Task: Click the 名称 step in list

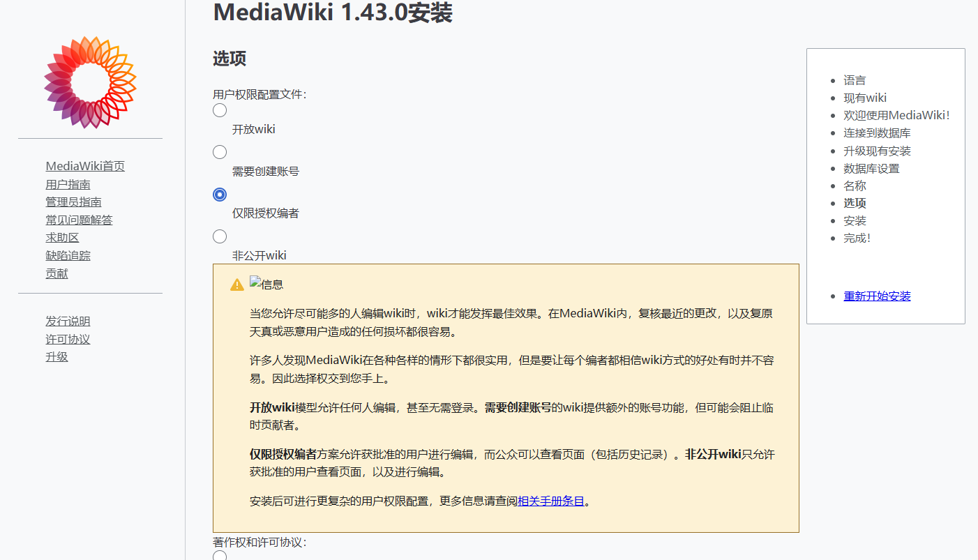Action: [855, 186]
